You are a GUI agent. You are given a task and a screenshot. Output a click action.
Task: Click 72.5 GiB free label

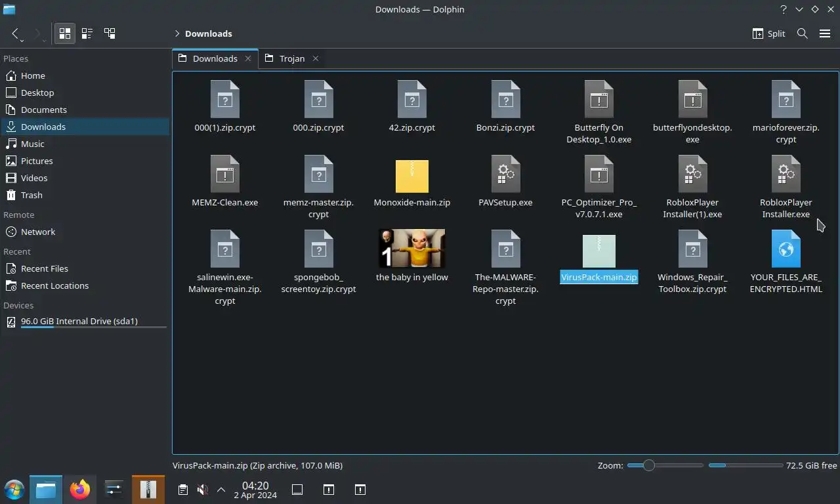[812, 465]
